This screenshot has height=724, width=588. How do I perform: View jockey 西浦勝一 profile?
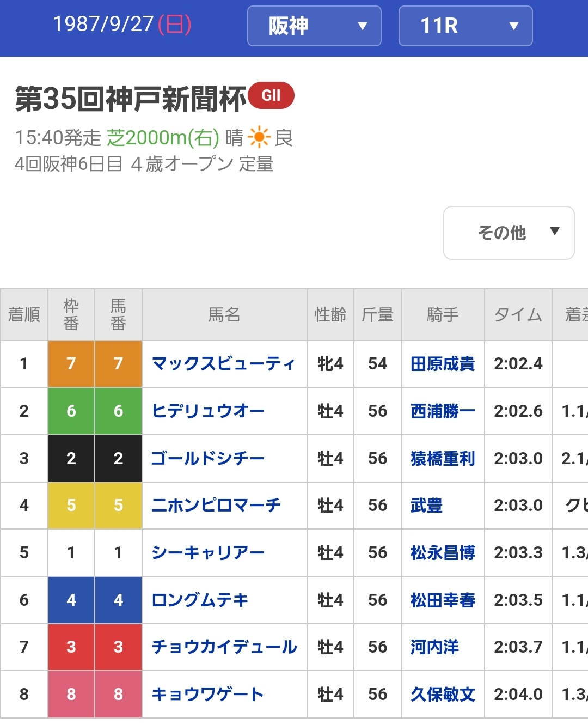(443, 411)
